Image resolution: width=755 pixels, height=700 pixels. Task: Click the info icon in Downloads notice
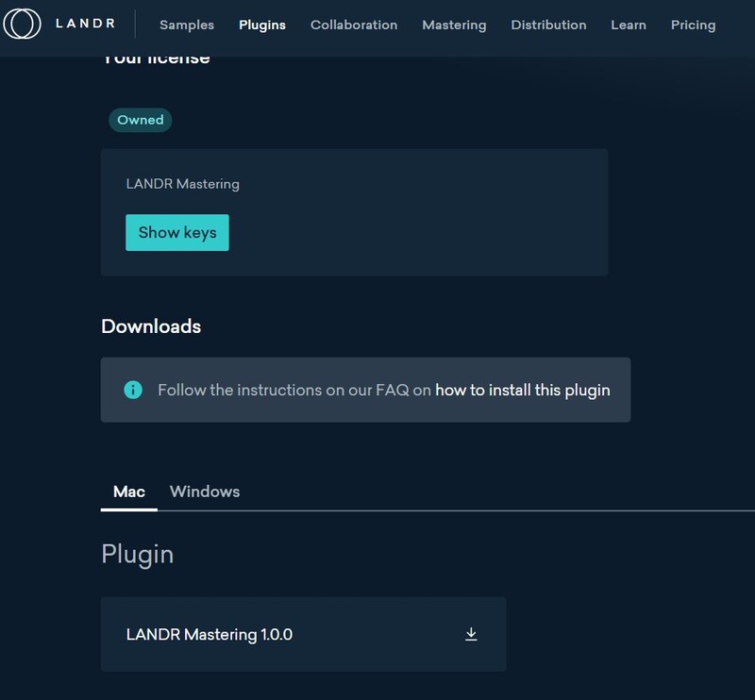click(133, 390)
